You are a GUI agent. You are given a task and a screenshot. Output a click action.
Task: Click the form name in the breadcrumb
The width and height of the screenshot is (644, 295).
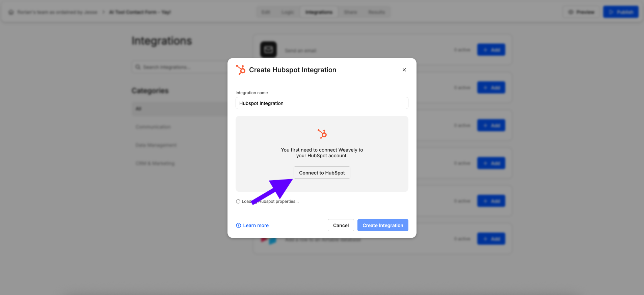click(x=140, y=12)
